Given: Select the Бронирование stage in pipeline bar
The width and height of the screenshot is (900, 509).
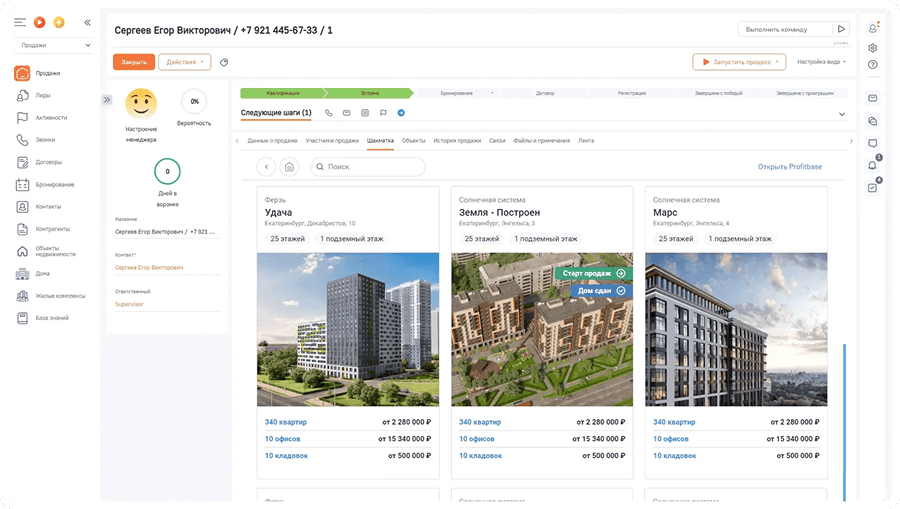Looking at the screenshot, I should [457, 93].
